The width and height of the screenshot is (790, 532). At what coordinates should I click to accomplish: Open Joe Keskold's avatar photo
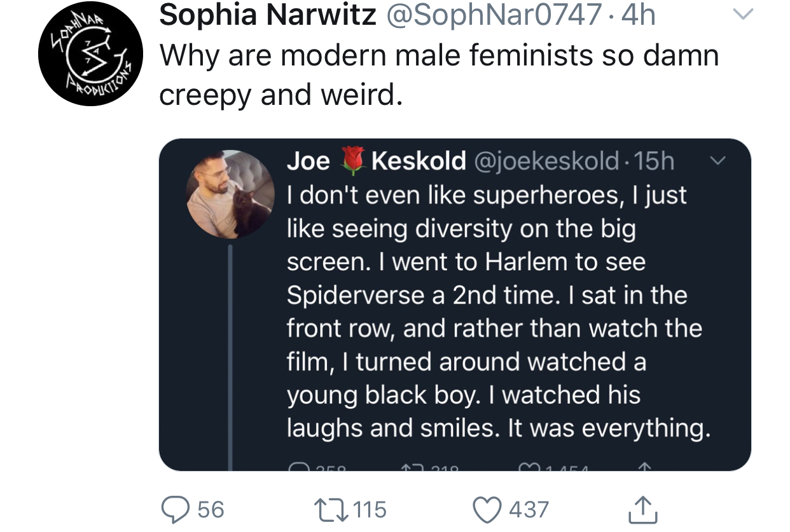pyautogui.click(x=230, y=194)
